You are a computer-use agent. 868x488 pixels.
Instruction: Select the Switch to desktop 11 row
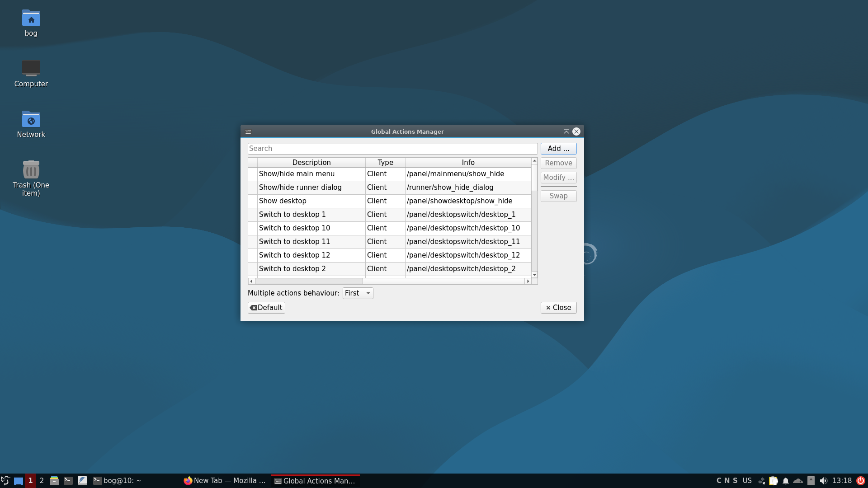click(311, 241)
